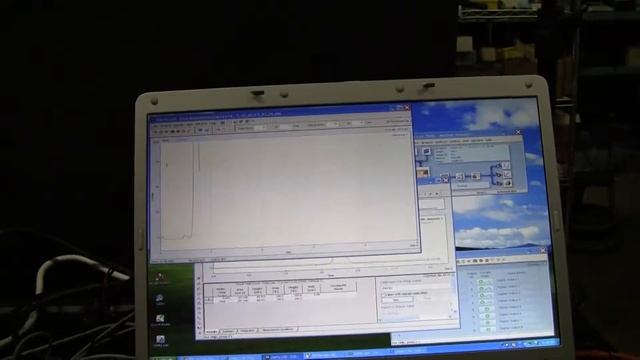Screen dimensions: 640x360
Task: Close the workflow diagram window behind
Action: [518, 132]
